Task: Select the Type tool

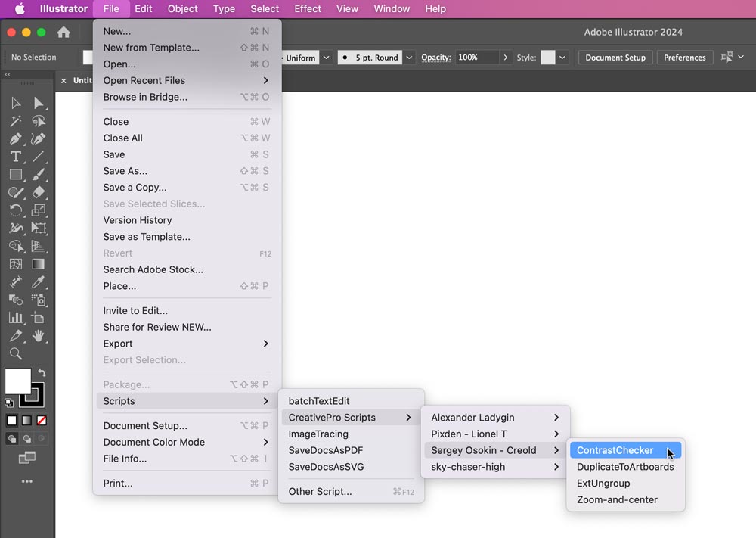Action: [15, 157]
